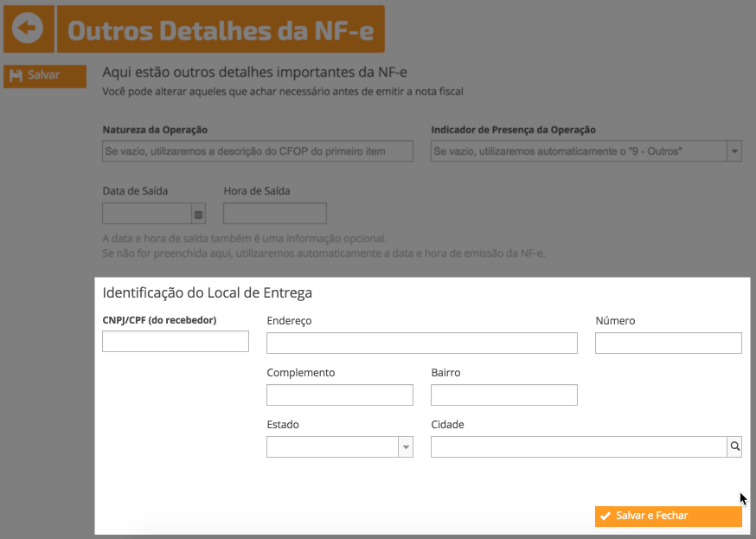
Task: Click the Data de Saída date field
Action: tap(147, 214)
